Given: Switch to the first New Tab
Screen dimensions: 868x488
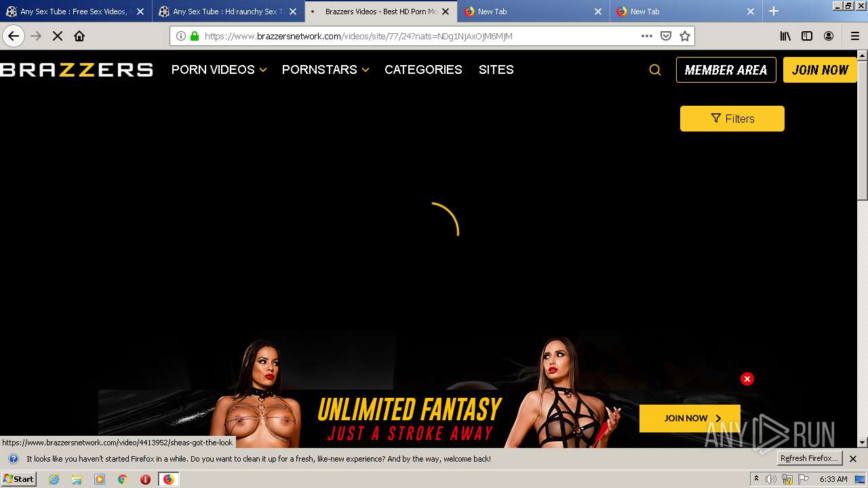Looking at the screenshot, I should [x=534, y=12].
